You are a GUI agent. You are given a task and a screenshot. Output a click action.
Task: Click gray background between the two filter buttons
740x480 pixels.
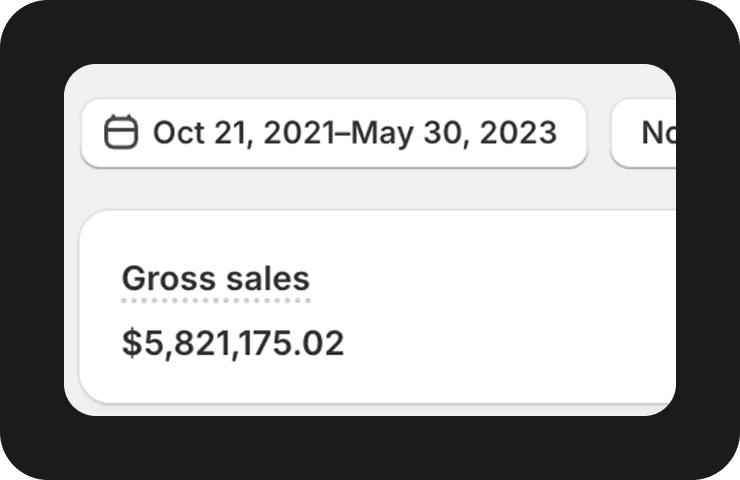[x=598, y=133]
